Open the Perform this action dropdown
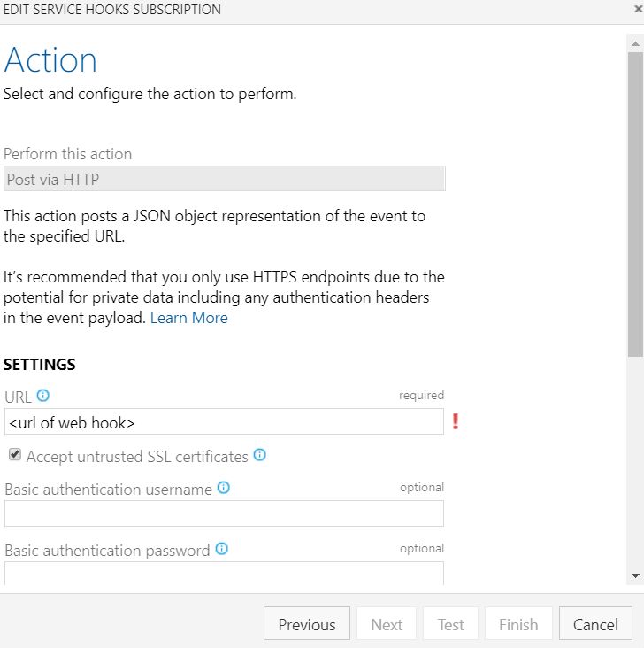 click(225, 179)
